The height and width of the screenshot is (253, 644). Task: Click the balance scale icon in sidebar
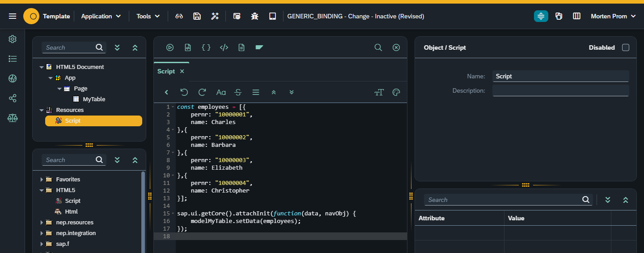tap(13, 118)
